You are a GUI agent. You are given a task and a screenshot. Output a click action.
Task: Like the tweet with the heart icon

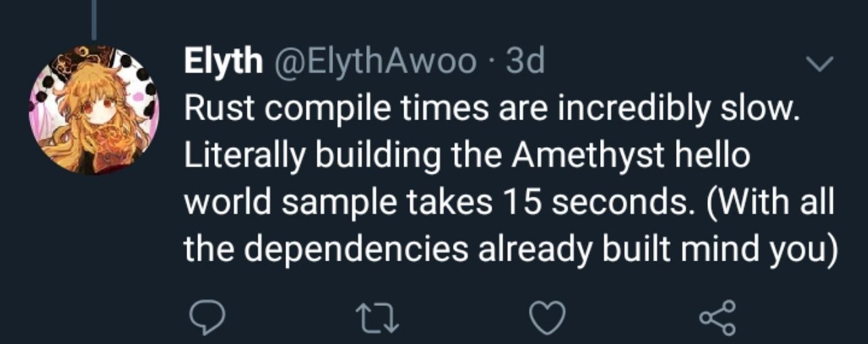[546, 317]
